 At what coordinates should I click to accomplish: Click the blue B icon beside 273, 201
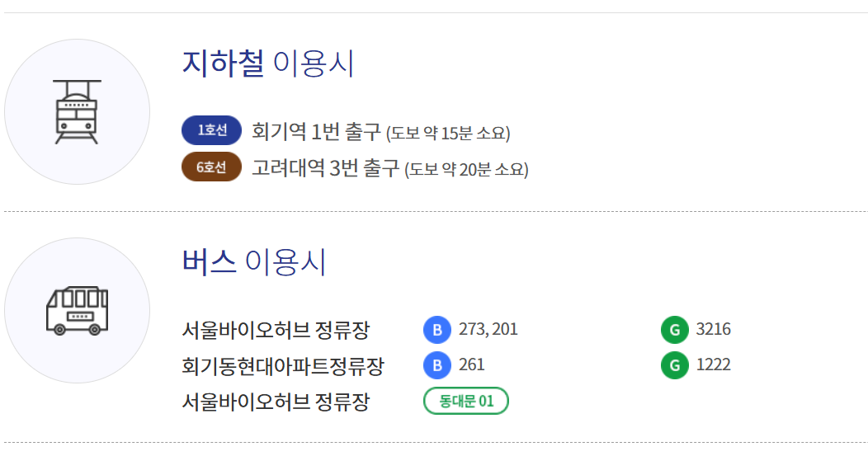click(437, 330)
